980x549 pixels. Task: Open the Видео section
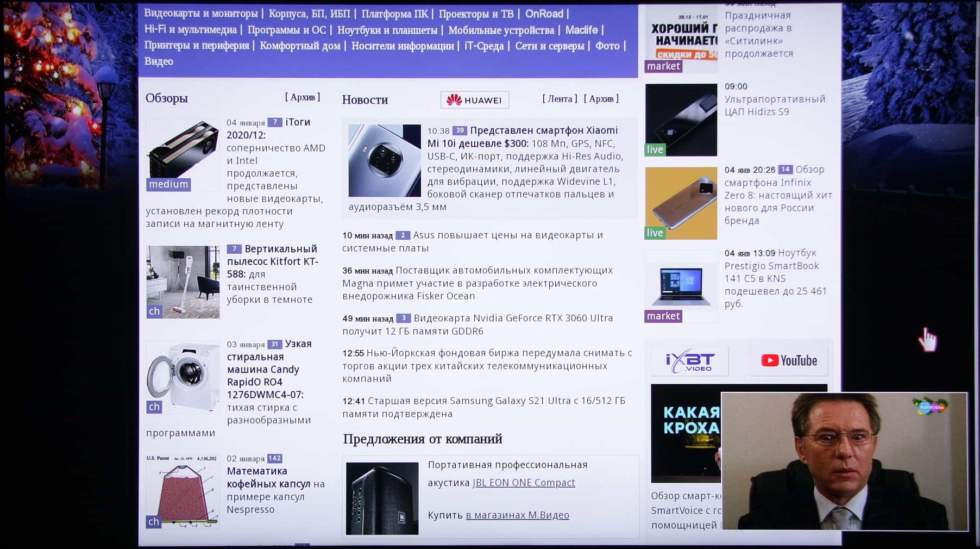(159, 61)
